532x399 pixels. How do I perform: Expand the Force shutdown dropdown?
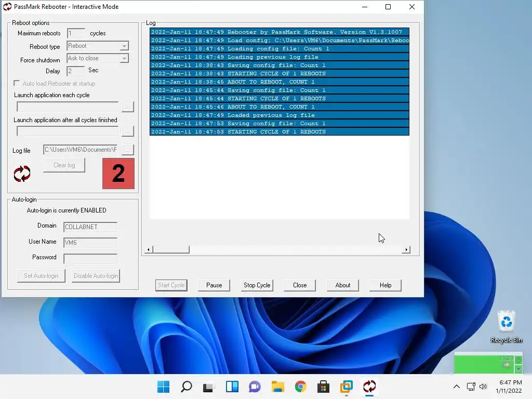pyautogui.click(x=125, y=59)
